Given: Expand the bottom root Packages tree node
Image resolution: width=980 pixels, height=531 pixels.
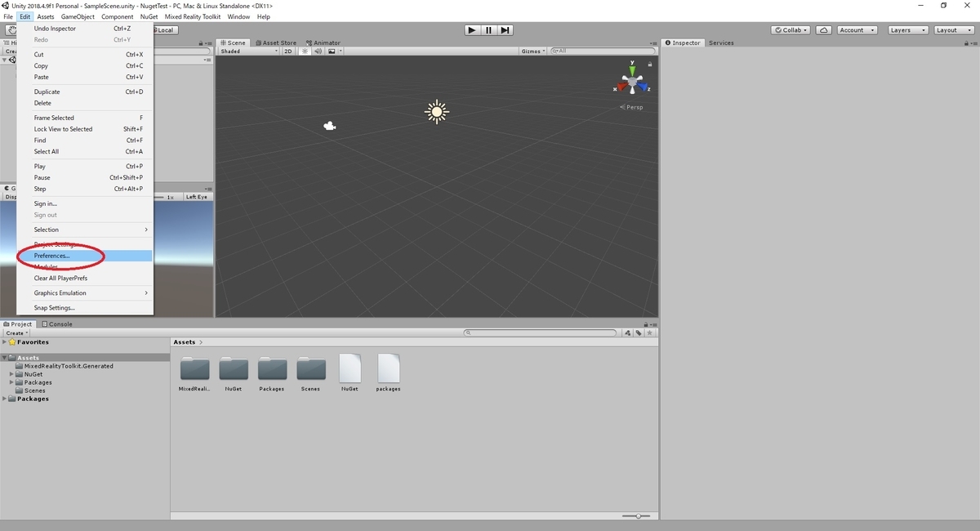Looking at the screenshot, I should (x=5, y=399).
